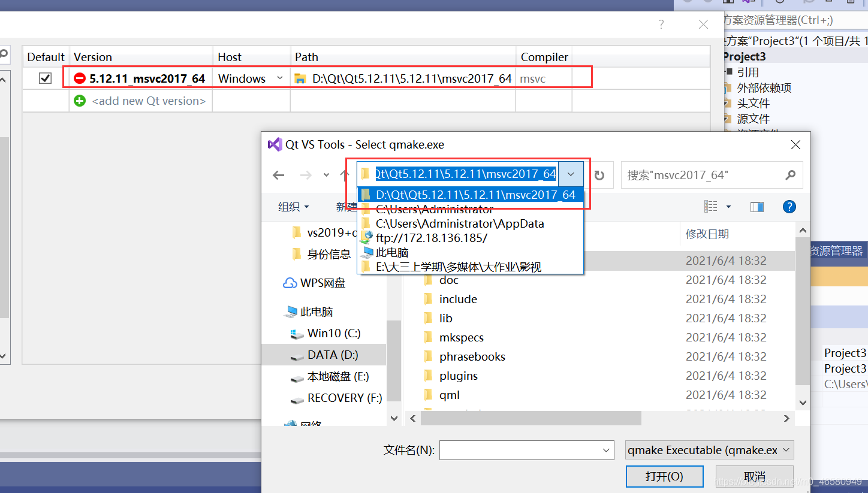Select ftp://172.18.136.185/ from history list
This screenshot has height=493, width=868.
pyautogui.click(x=471, y=238)
